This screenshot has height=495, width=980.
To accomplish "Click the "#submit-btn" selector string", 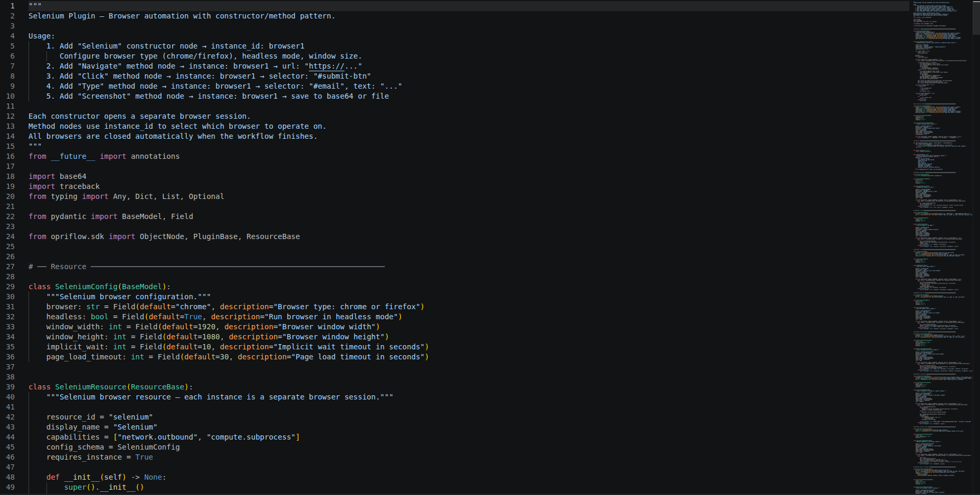I will (342, 76).
